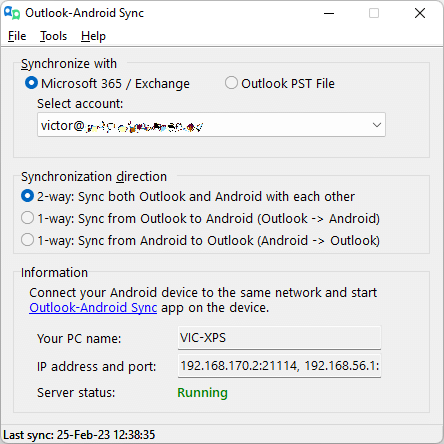The image size is (444, 444).
Task: Click the Your PC name field VIC-XPS
Action: click(x=279, y=338)
